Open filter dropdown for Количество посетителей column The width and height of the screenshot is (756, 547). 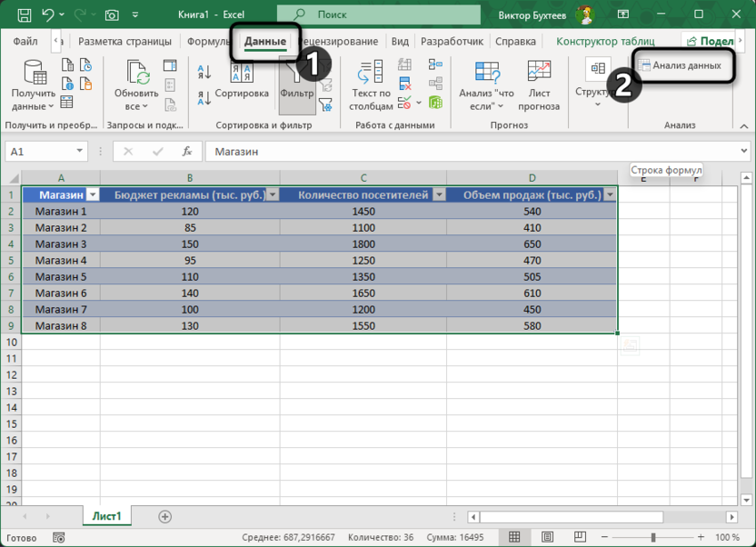(438, 194)
